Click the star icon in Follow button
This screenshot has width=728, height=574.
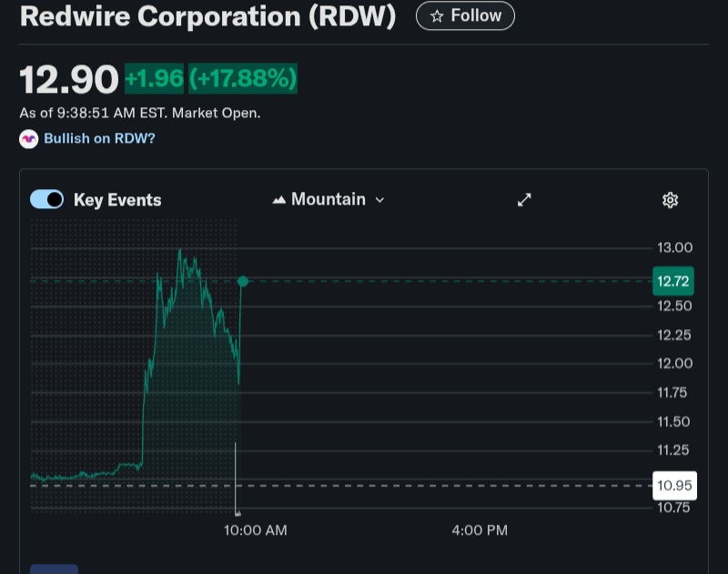pyautogui.click(x=437, y=16)
